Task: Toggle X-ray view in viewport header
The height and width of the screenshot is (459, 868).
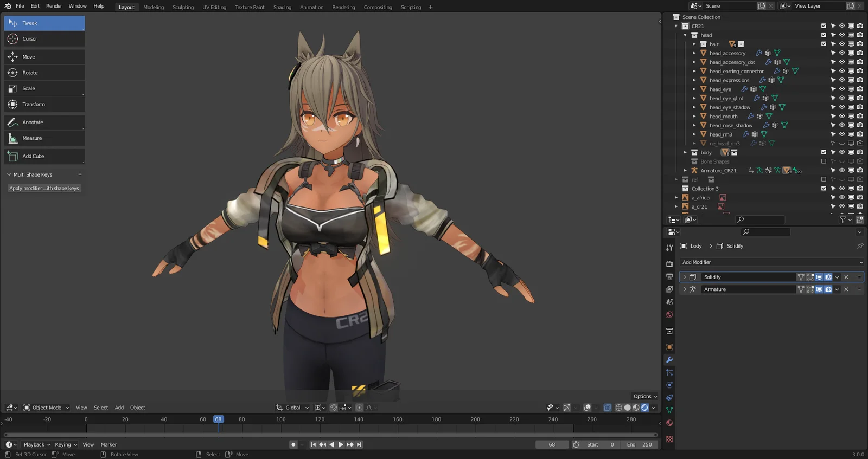Action: [608, 408]
